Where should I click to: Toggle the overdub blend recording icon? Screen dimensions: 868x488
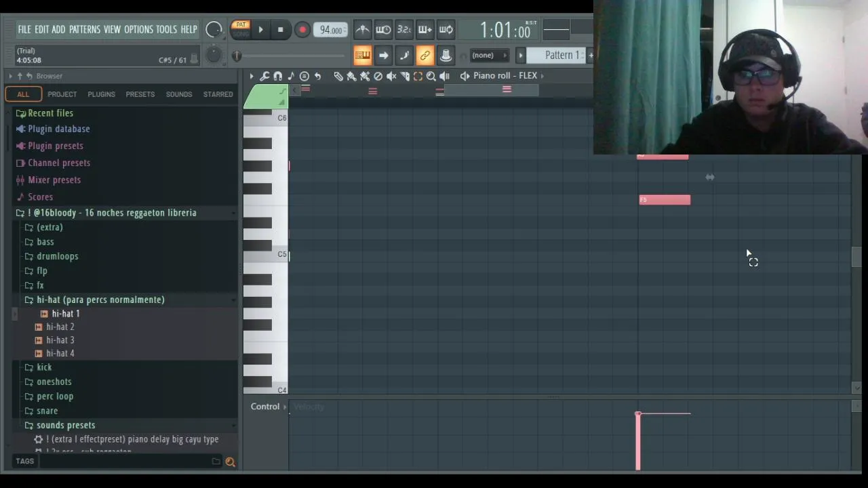(425, 29)
